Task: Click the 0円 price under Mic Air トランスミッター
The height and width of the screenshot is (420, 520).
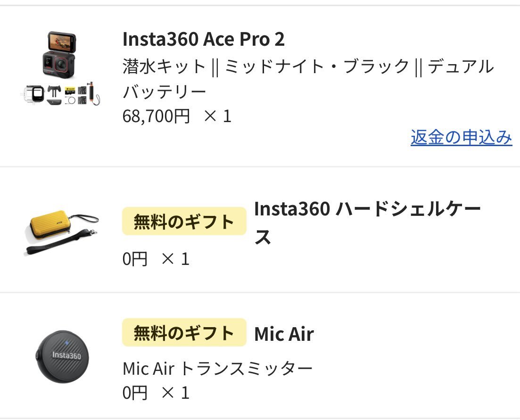Action: click(135, 393)
